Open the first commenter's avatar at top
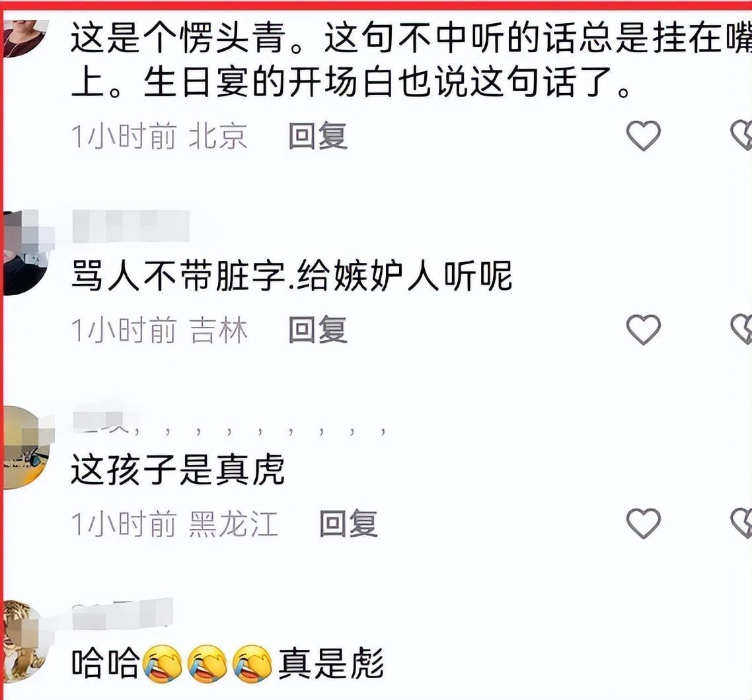Screen dimensions: 752x700 coord(25,38)
